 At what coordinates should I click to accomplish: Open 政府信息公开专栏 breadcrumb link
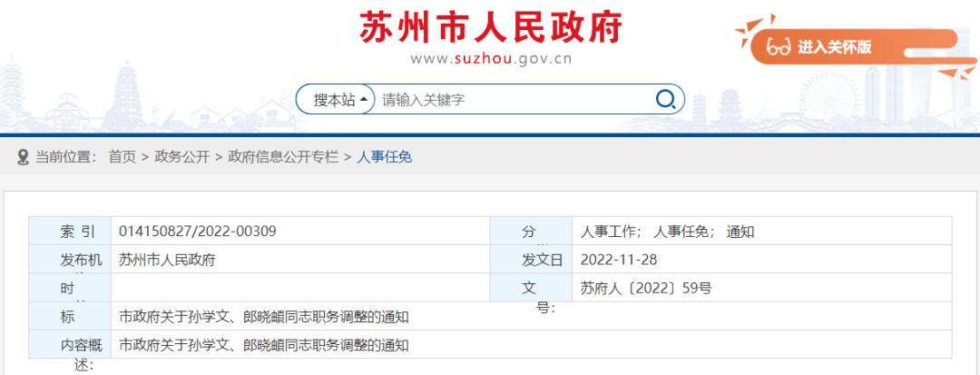tap(283, 157)
